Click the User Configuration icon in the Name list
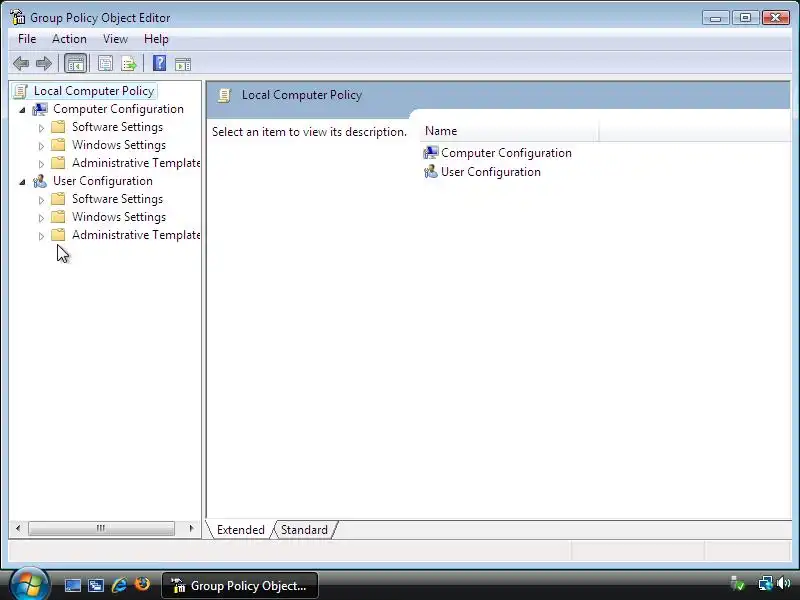The image size is (800, 600). coord(431,171)
